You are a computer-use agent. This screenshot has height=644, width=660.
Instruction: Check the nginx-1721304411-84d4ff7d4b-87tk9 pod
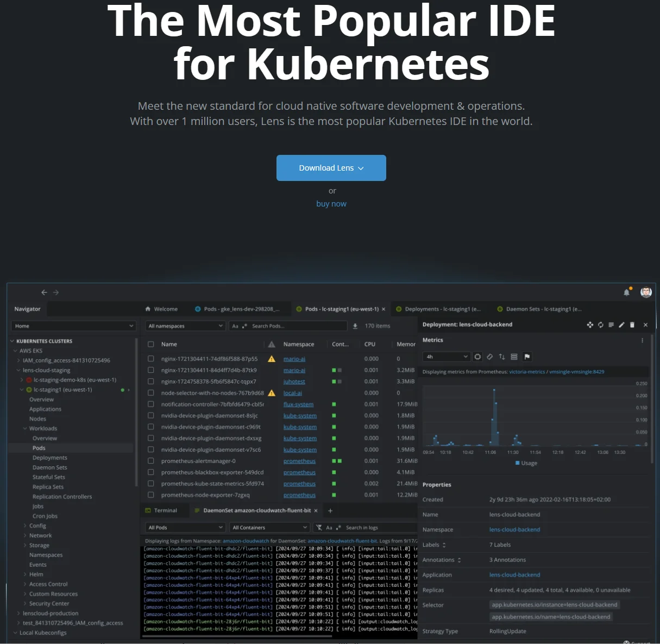(x=151, y=371)
